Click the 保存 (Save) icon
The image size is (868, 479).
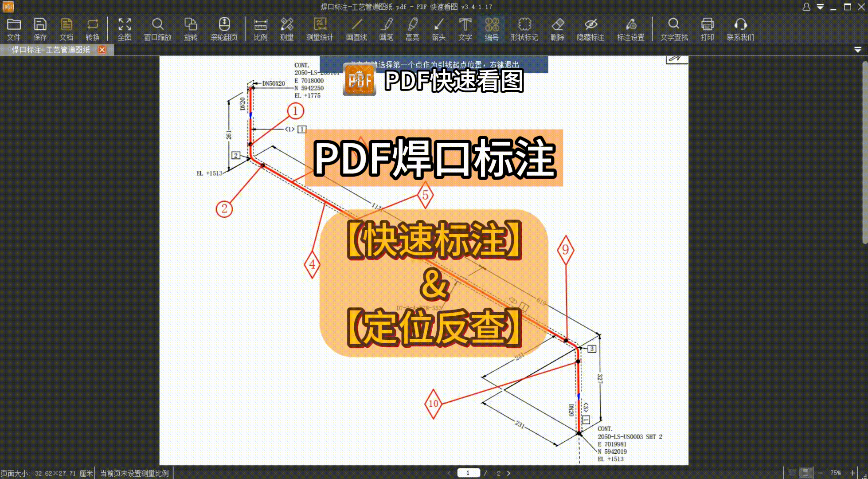pyautogui.click(x=40, y=29)
